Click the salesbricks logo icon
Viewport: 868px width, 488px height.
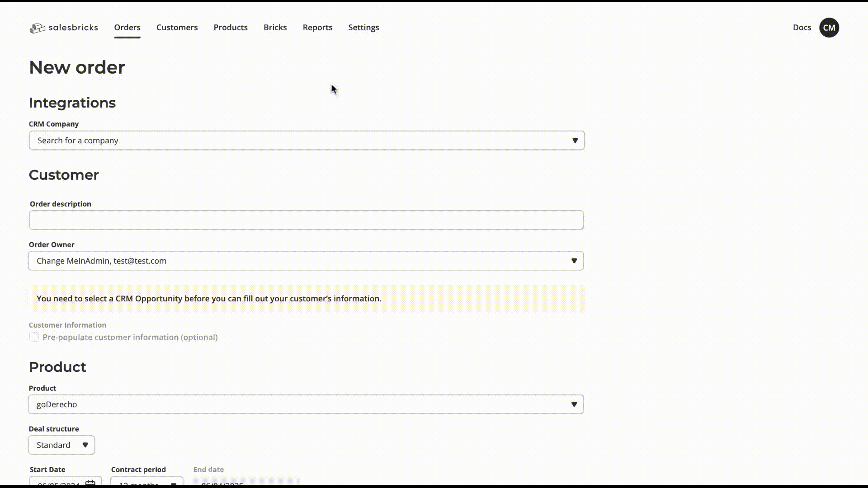(x=38, y=28)
